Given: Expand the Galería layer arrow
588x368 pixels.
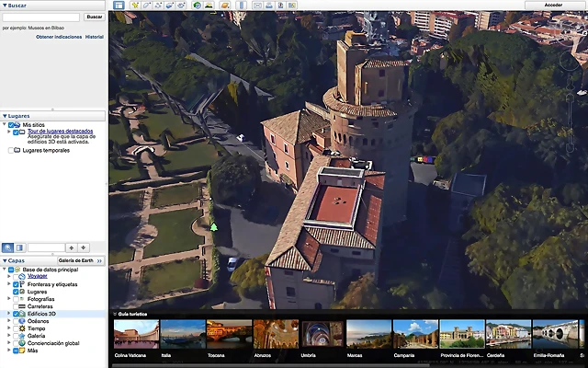Looking at the screenshot, I should point(9,336).
